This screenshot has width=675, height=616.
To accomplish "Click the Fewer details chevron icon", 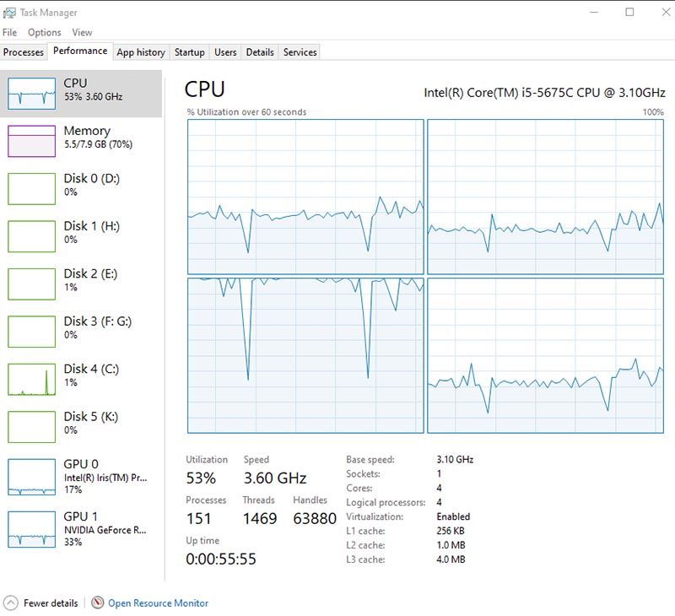I will tap(11, 603).
